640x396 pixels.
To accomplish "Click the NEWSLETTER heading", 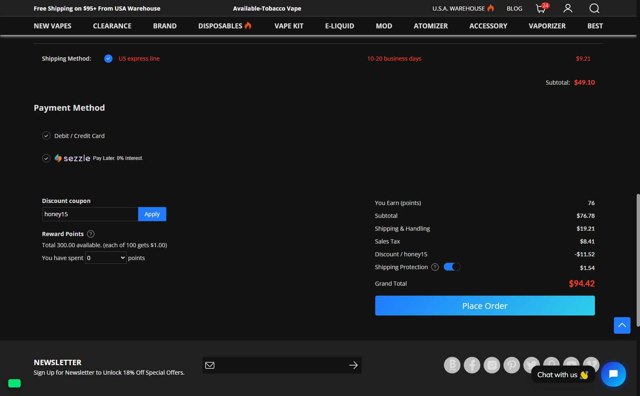I will (x=58, y=363).
